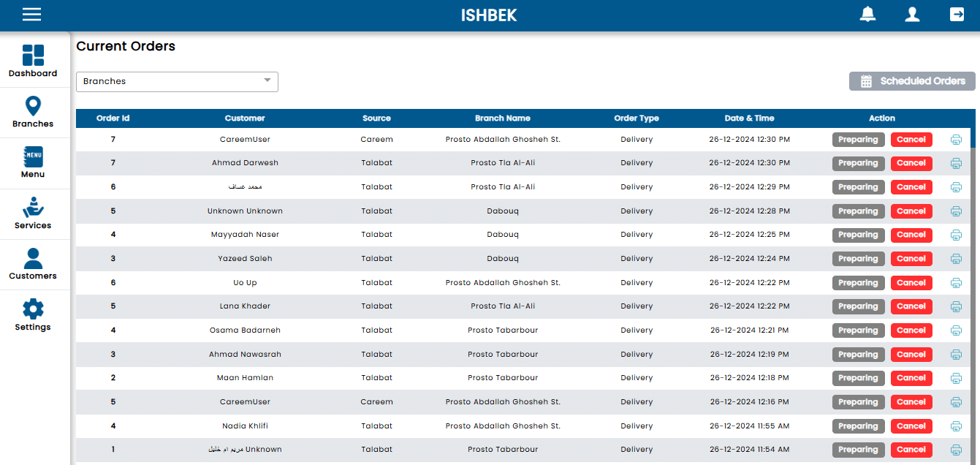The height and width of the screenshot is (465, 980).
Task: Click printer icon for Nadia Khlifi's order
Action: [x=956, y=426]
